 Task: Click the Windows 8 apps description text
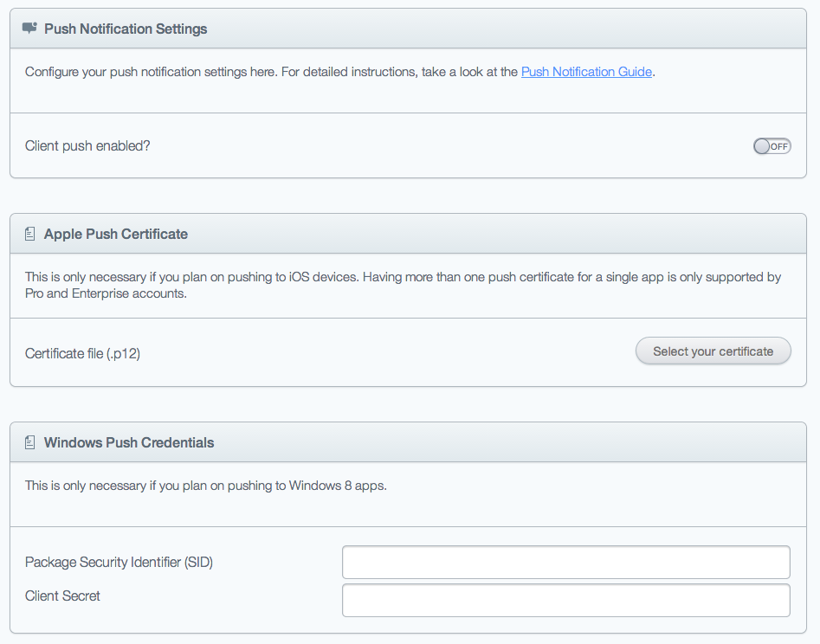(x=206, y=486)
